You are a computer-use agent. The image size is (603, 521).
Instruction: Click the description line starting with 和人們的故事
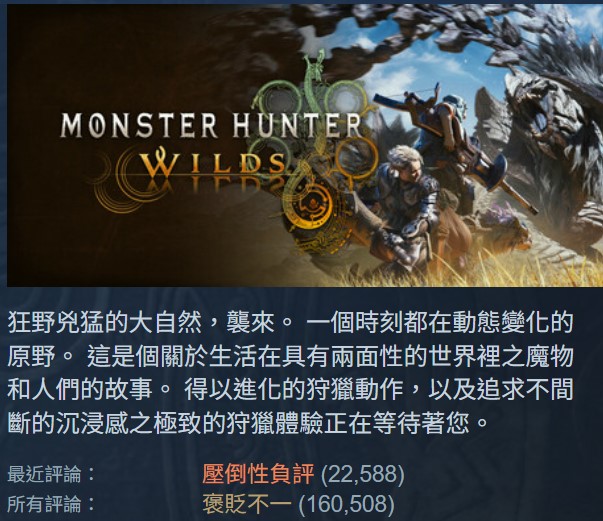290,390
